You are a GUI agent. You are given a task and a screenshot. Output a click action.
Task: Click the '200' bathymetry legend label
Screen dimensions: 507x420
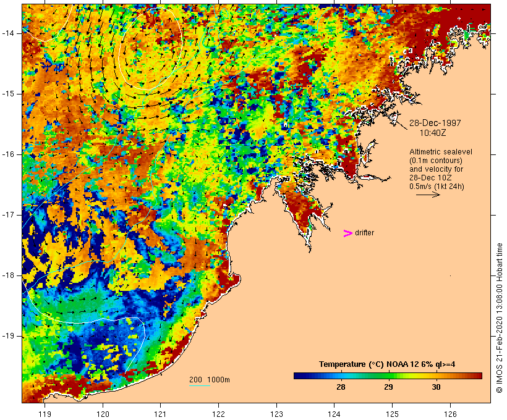[x=195, y=380]
